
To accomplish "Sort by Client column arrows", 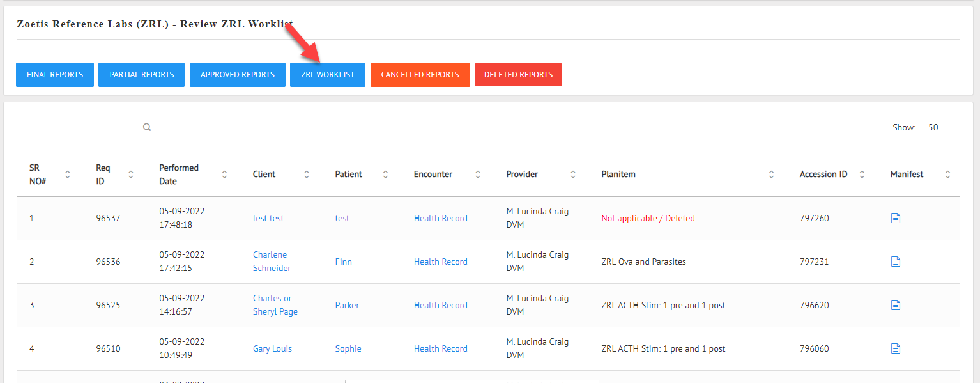I will [x=307, y=175].
